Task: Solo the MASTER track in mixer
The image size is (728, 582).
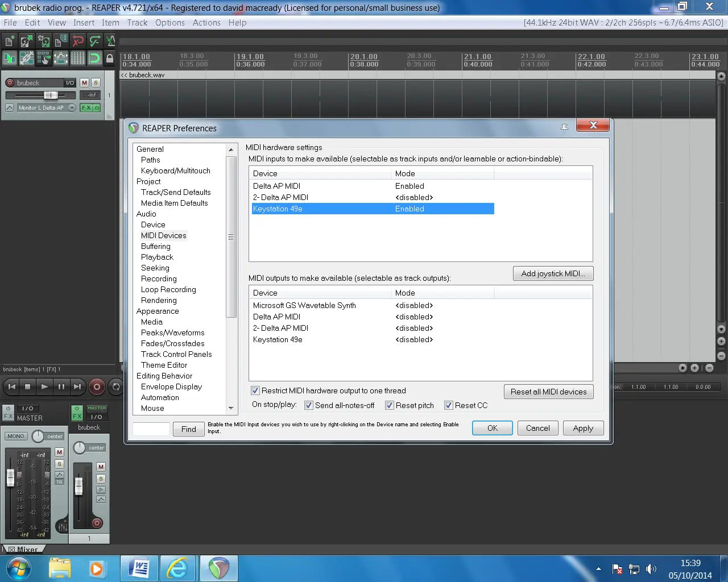Action: [59, 464]
